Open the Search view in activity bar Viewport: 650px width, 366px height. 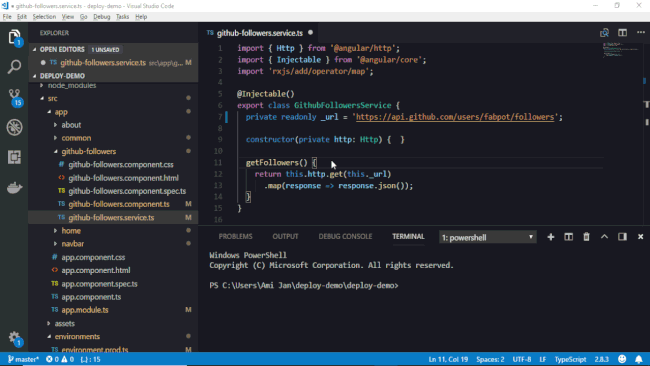(x=14, y=67)
